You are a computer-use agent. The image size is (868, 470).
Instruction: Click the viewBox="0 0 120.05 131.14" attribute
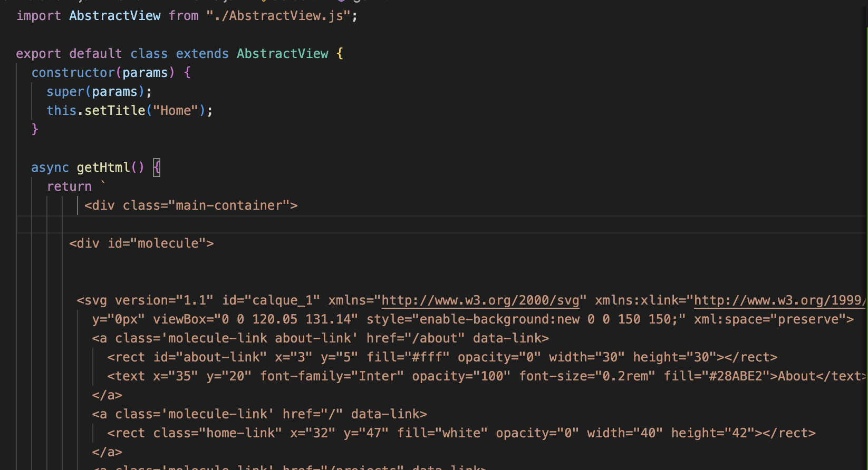[x=256, y=319]
